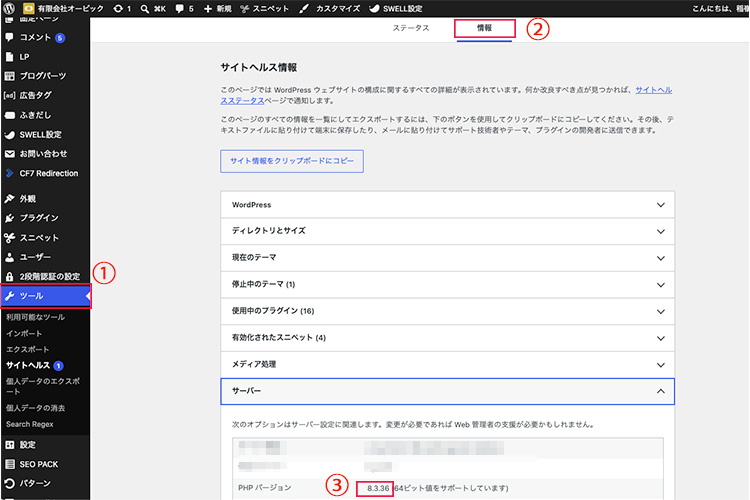Expand the 使用中のプラグイン (16) section chevron
This screenshot has width=750, height=500.
tap(661, 311)
